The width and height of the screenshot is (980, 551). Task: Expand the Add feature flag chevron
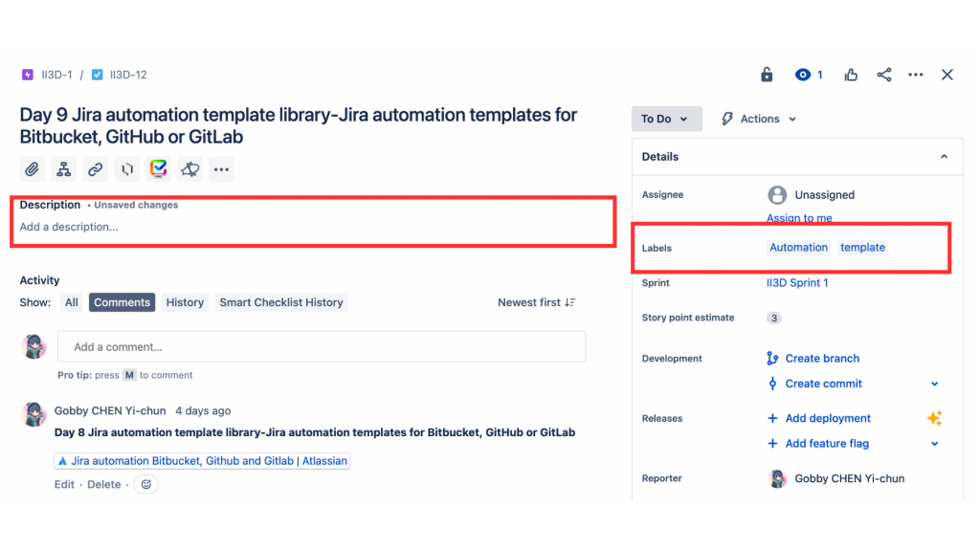pos(934,444)
